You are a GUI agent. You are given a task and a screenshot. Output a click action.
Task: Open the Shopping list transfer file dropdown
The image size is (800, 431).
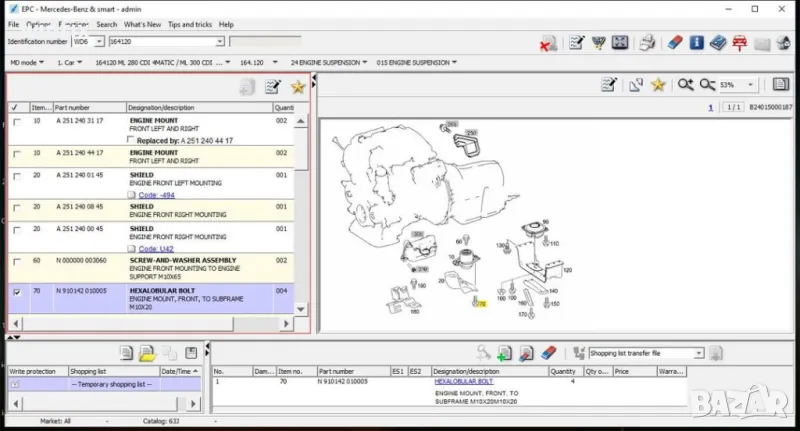pos(699,353)
